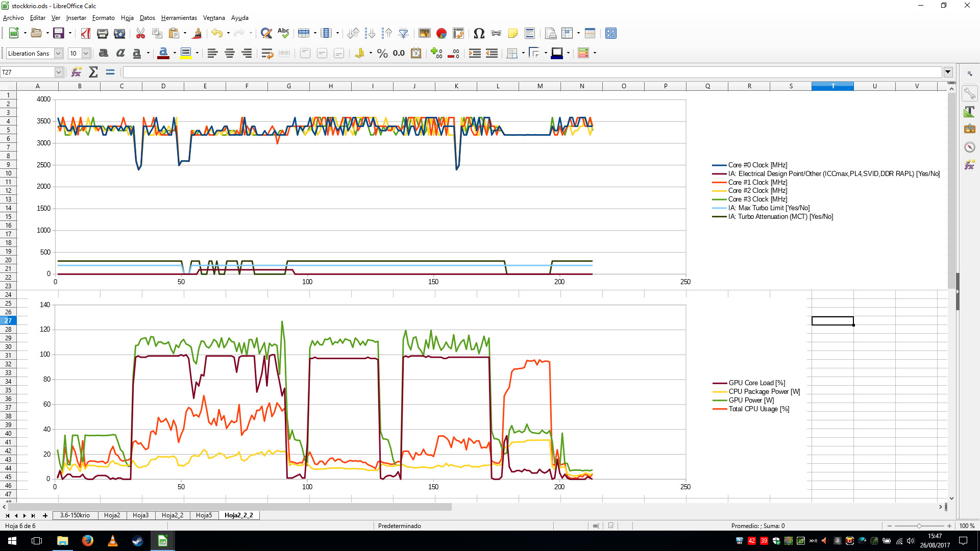Apply the dark red font color
Screen dimensions: 980x551
tap(163, 53)
